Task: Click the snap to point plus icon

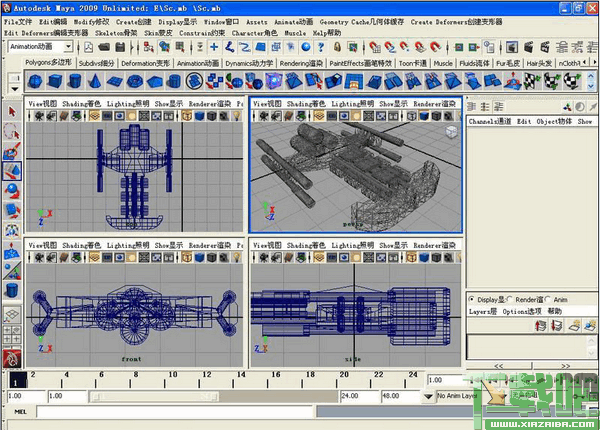Action: [214, 47]
